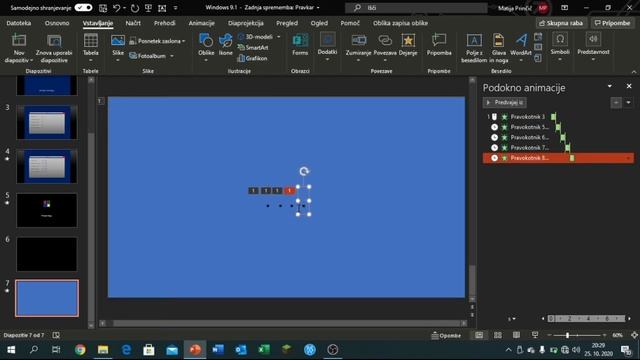Open selected Pravokotnik 8 effect dropdown

(x=628, y=158)
